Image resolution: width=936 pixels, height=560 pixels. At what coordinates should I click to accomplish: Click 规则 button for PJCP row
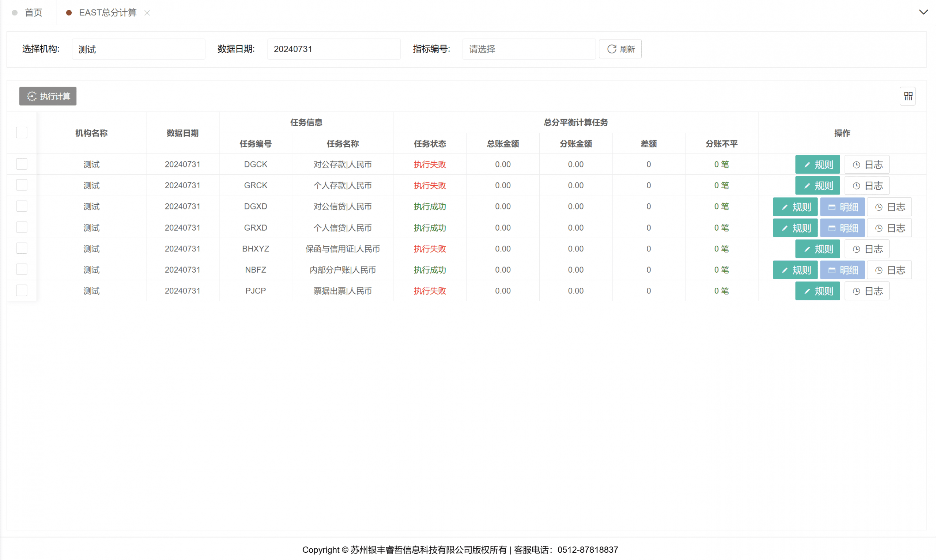tap(817, 291)
